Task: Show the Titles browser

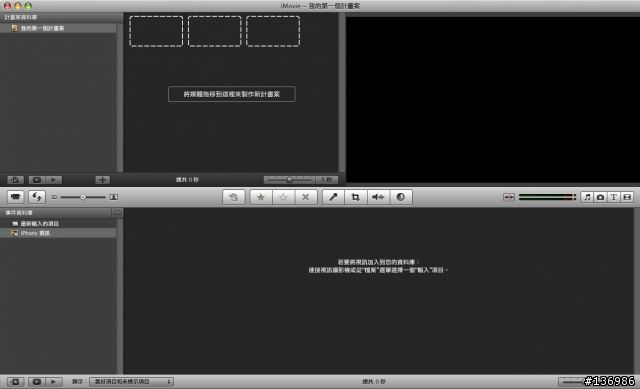Action: pyautogui.click(x=613, y=197)
